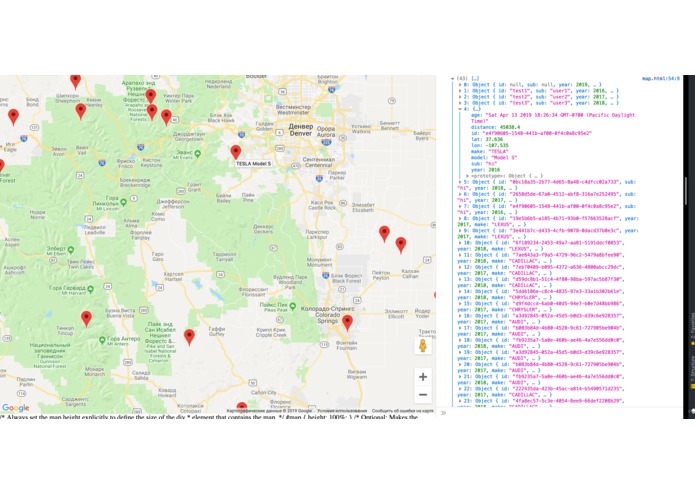The height and width of the screenshot is (494, 695).
Task: Open the map terms of use link
Action: pyautogui.click(x=342, y=411)
